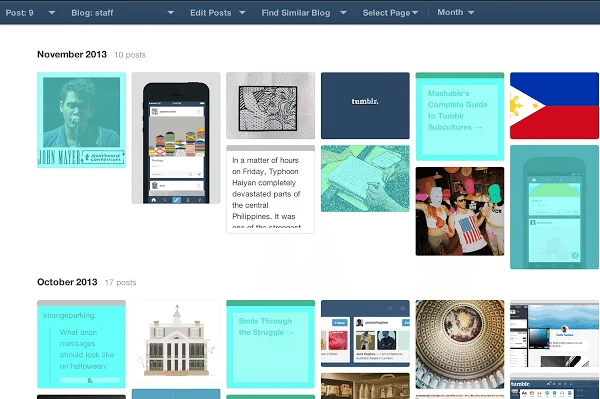600x399 pixels.
Task: Open the John Mayer post thumbnail
Action: pos(81,120)
